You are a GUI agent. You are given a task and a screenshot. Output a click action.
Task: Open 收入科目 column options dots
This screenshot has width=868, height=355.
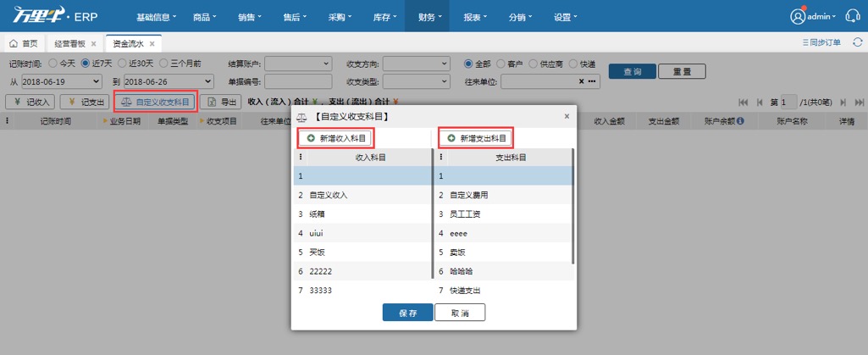301,158
